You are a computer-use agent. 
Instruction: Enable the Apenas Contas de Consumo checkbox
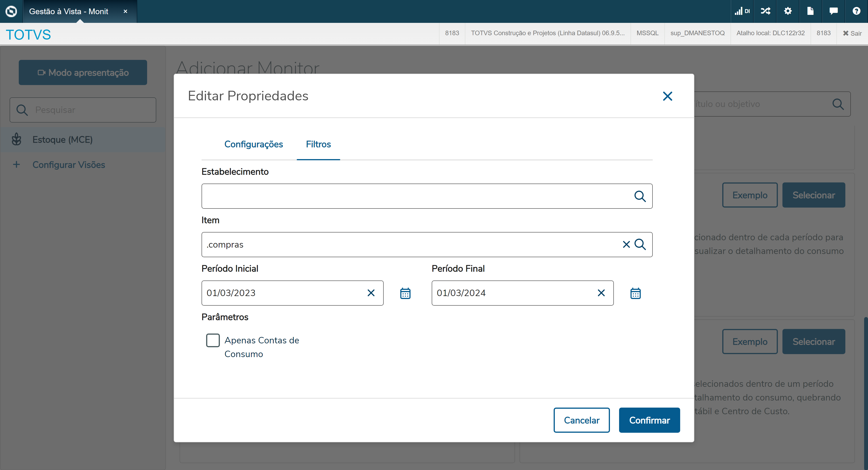click(213, 340)
